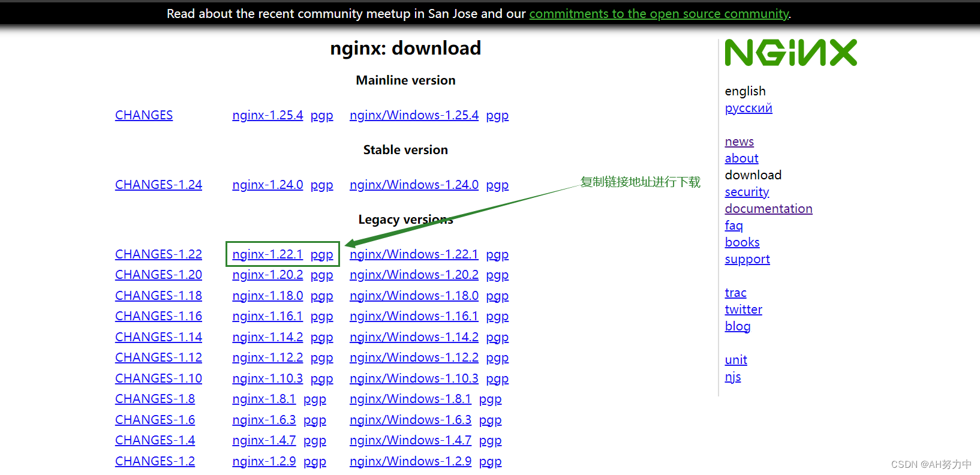Download nginx/Windows-1.18.0
This screenshot has width=980, height=475.
pos(414,296)
